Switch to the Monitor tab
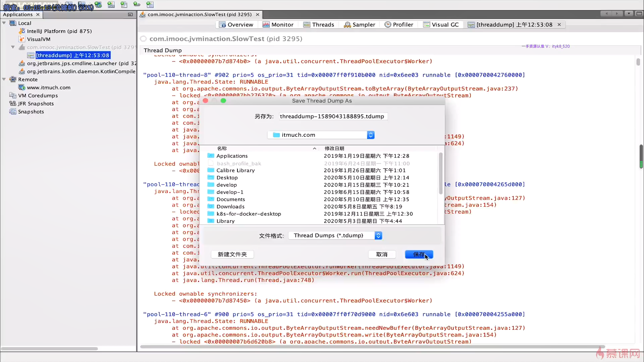 pos(278,24)
